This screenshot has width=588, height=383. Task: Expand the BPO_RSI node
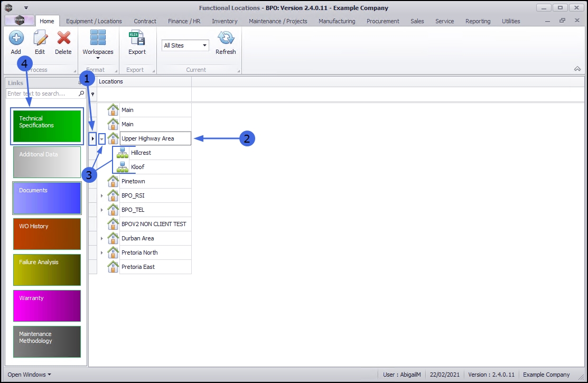click(x=101, y=196)
